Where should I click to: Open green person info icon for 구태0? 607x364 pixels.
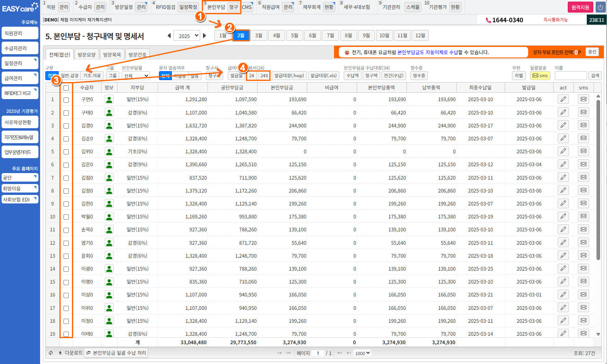tap(109, 112)
